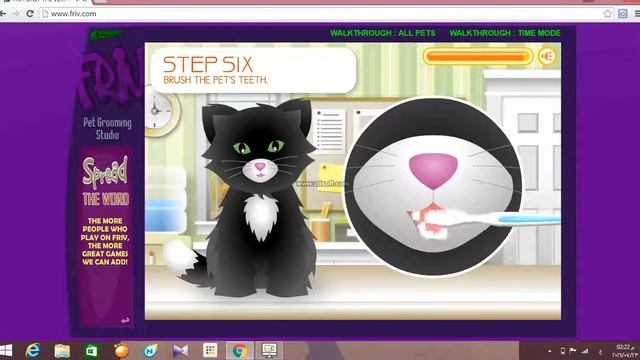Open the orange ball app in taskbar
The height and width of the screenshot is (360, 640).
point(121,351)
